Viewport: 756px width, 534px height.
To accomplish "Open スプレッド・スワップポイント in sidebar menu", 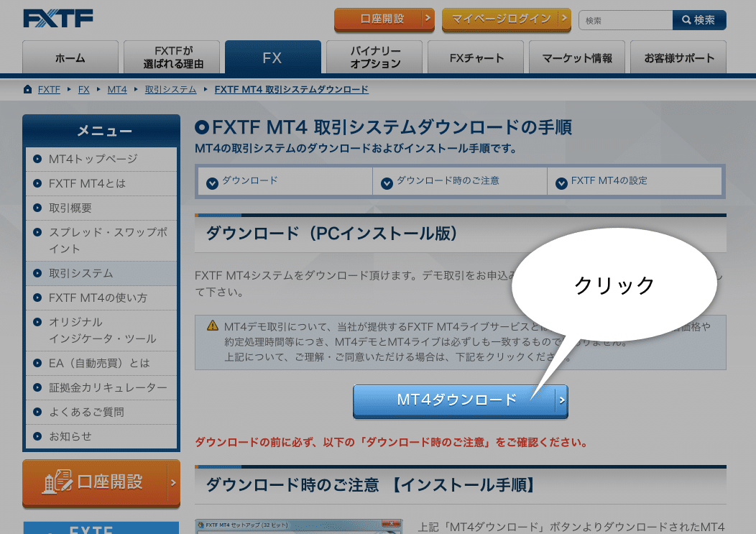I will pos(101,241).
